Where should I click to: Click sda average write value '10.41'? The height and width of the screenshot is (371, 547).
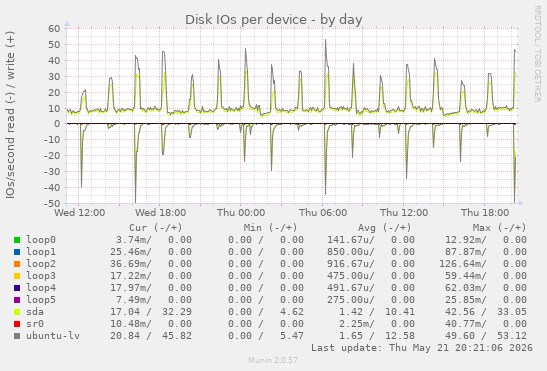tap(400, 312)
